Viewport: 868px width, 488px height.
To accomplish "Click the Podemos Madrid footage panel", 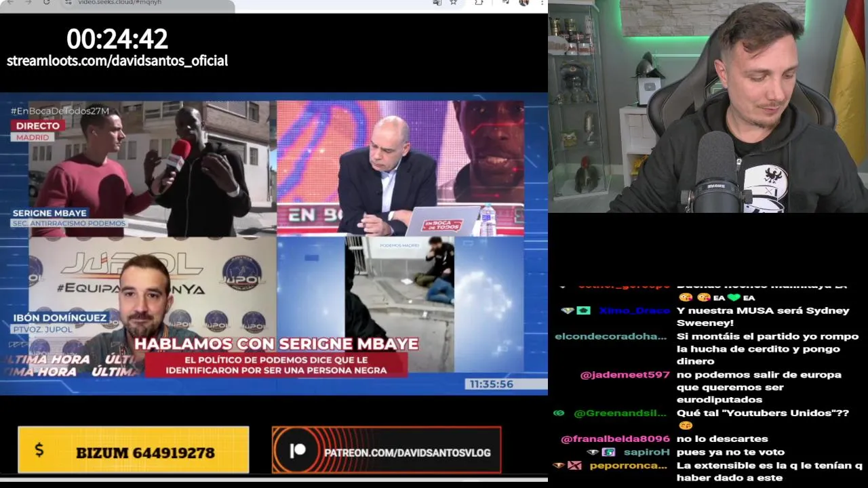I will (x=400, y=304).
